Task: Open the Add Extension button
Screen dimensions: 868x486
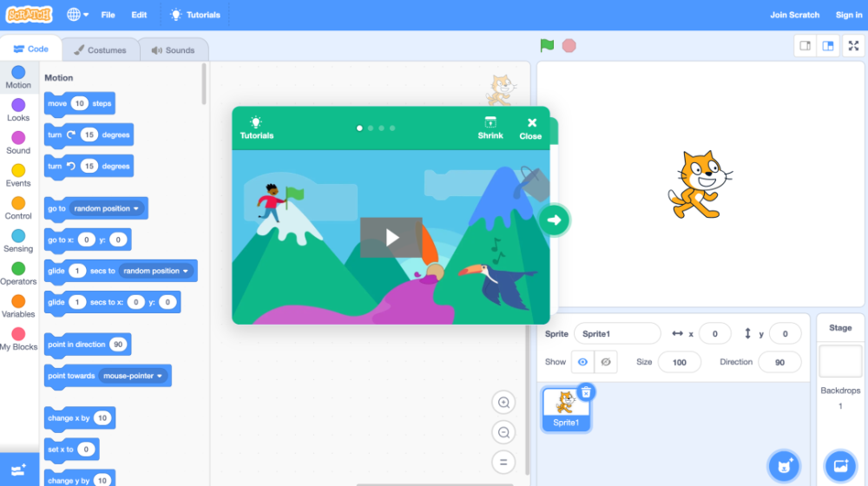Action: pyautogui.click(x=19, y=470)
